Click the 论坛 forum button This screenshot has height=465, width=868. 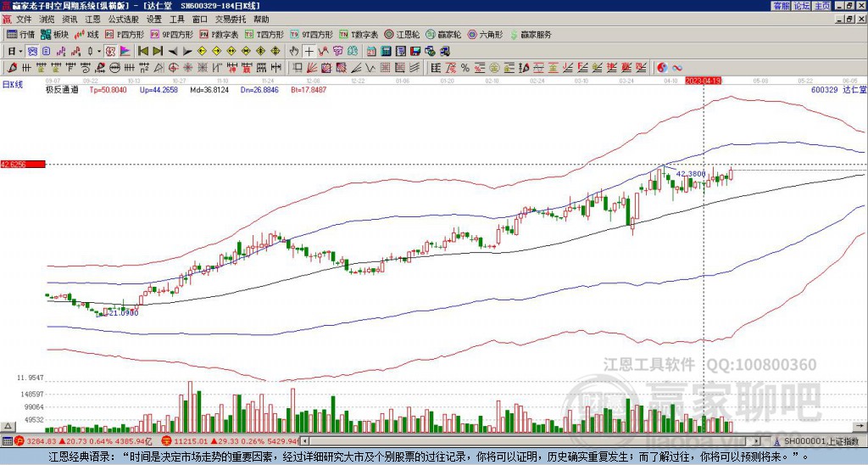pos(802,6)
